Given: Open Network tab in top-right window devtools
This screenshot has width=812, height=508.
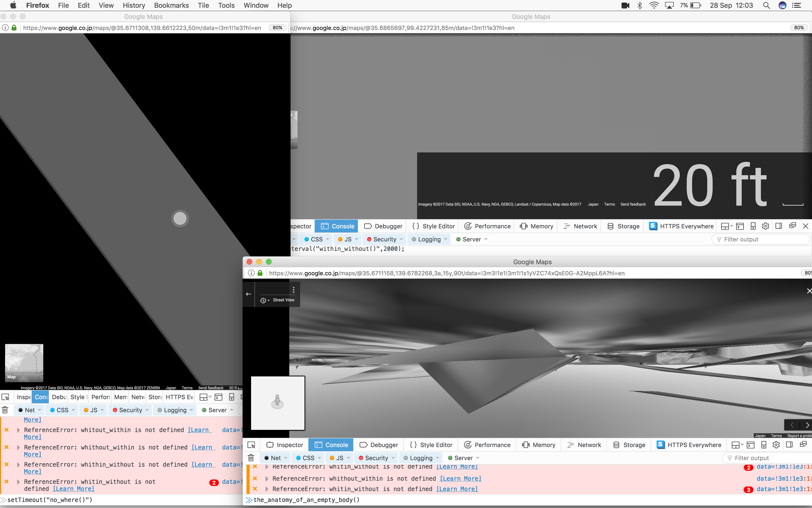Looking at the screenshot, I should (x=580, y=226).
